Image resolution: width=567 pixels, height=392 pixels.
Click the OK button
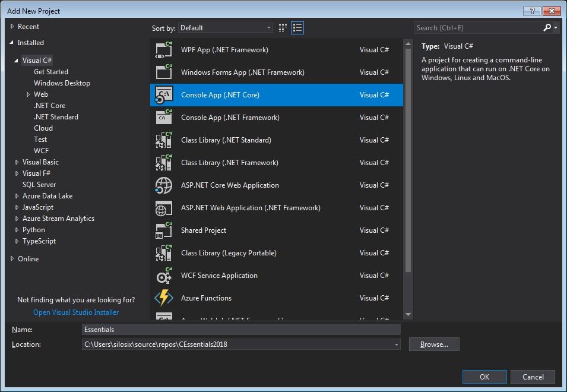484,377
